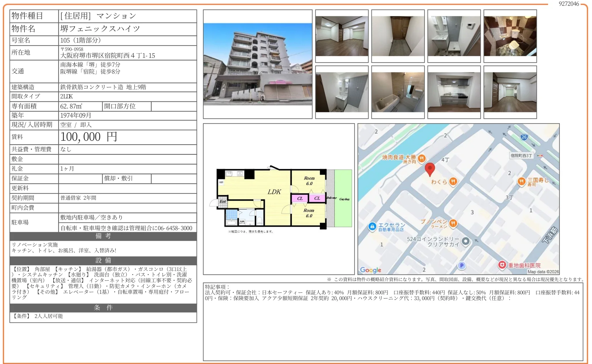
Task: Click the Google logo on map
Action: point(371,270)
